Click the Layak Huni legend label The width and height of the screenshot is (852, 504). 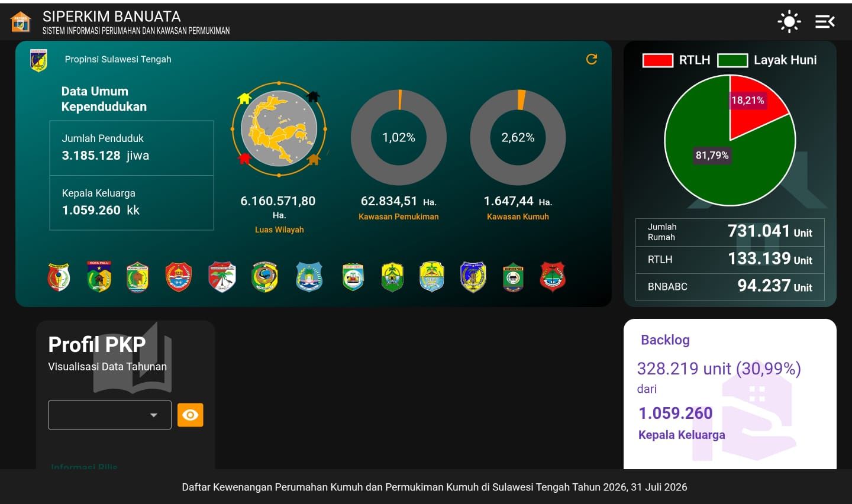[785, 60]
